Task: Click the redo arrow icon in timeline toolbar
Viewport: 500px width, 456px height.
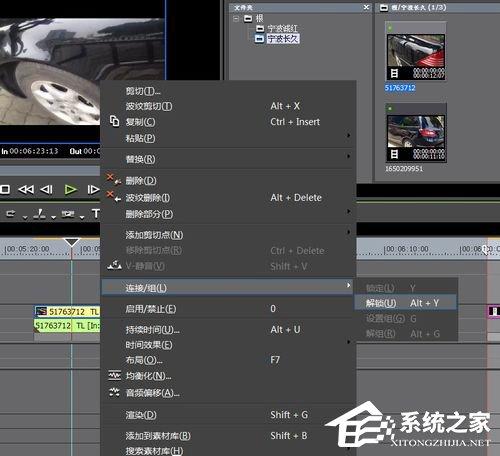Action: pos(11,214)
